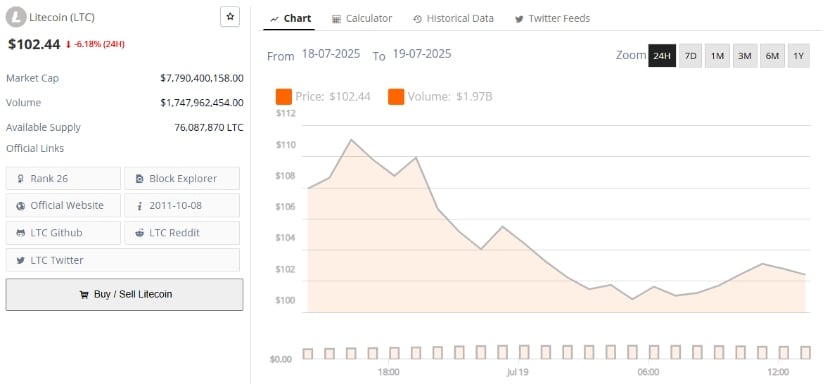Select the 24H zoom option

pos(662,56)
